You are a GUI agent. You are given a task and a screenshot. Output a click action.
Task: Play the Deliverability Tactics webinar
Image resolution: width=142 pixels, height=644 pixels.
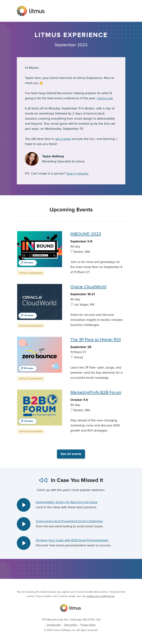(x=24, y=505)
